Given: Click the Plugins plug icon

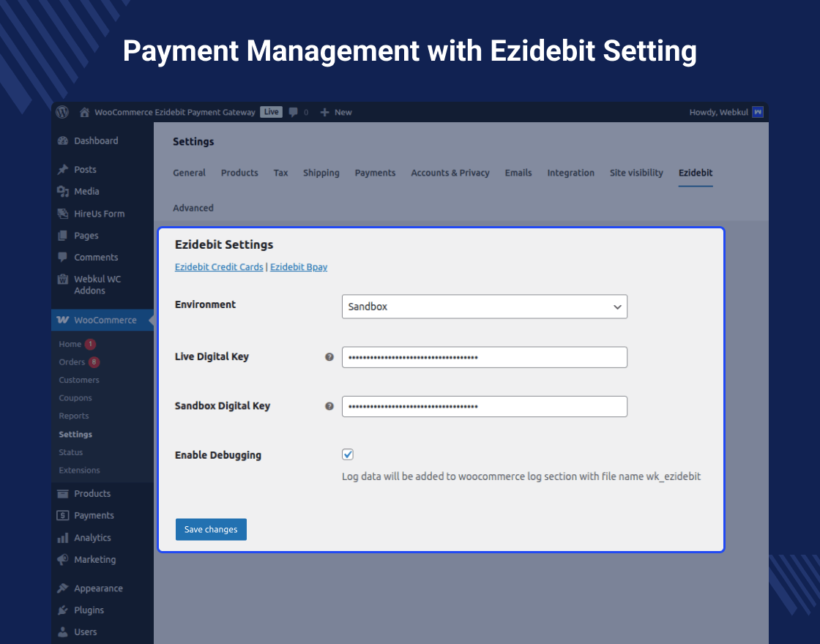Looking at the screenshot, I should (x=63, y=610).
